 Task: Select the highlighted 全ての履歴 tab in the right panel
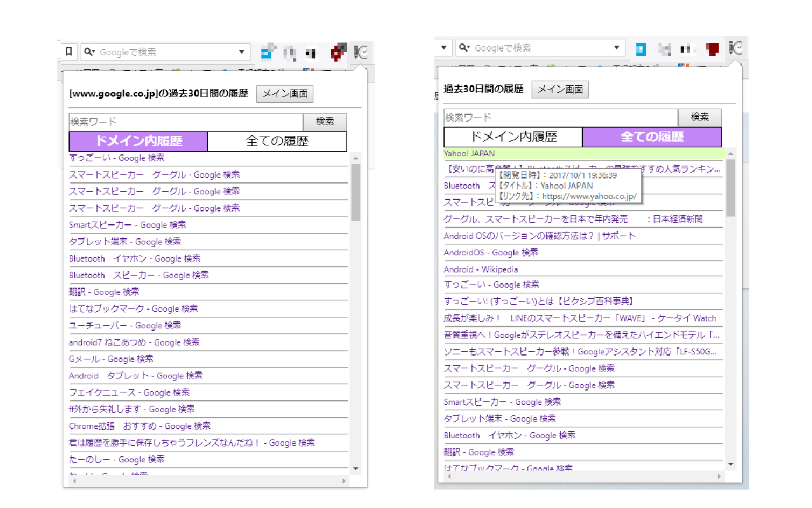pos(652,137)
